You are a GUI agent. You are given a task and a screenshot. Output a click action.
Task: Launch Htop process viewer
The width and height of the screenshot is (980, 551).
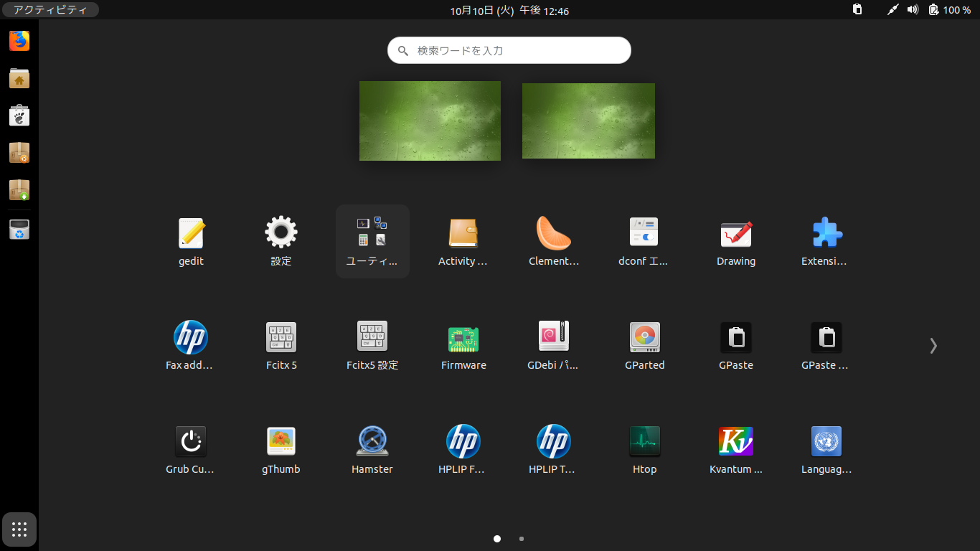[x=644, y=450]
